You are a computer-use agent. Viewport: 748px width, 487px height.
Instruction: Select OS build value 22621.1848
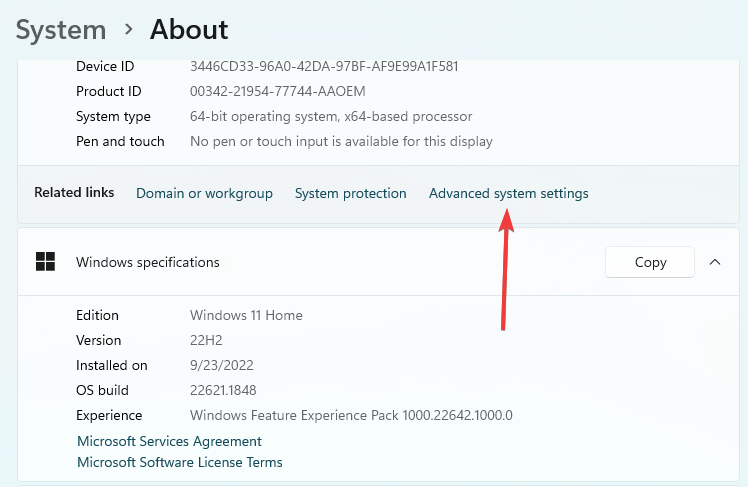[223, 390]
